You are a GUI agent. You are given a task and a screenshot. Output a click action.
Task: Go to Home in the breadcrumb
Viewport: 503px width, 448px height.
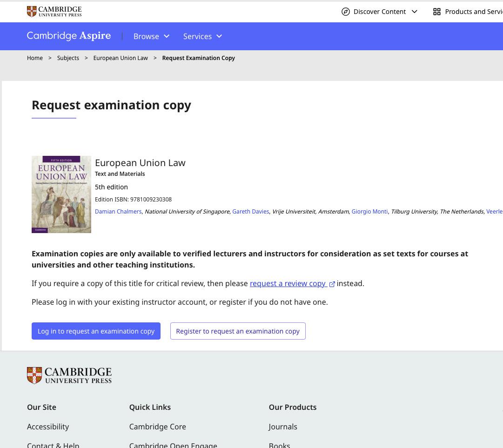click(34, 58)
